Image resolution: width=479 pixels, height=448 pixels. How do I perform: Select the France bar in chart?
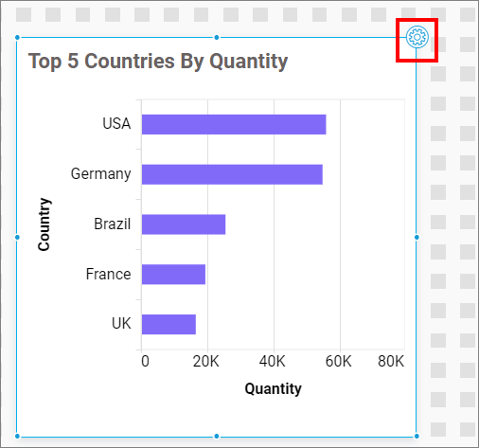[x=173, y=275]
